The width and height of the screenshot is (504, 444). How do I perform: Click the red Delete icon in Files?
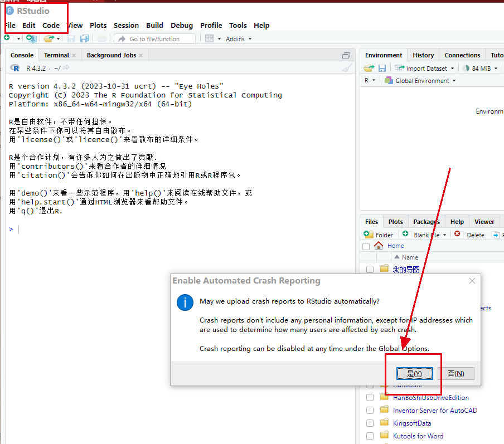(x=457, y=234)
